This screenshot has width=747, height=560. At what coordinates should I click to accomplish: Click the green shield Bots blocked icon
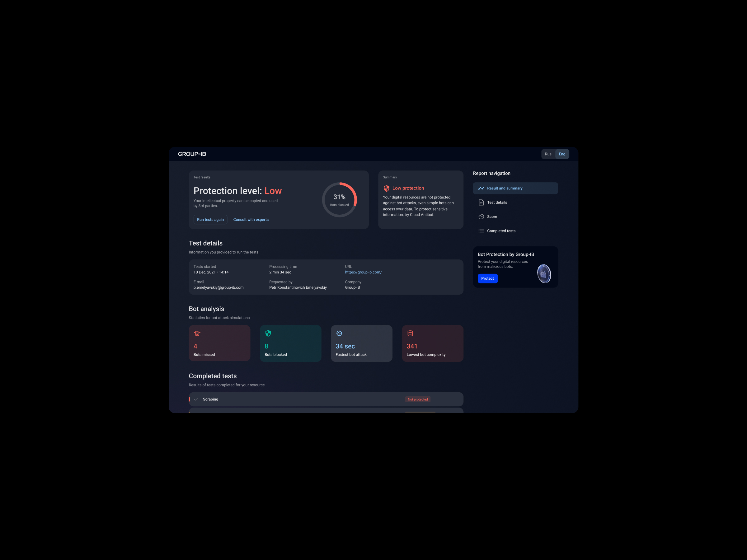pyautogui.click(x=268, y=334)
